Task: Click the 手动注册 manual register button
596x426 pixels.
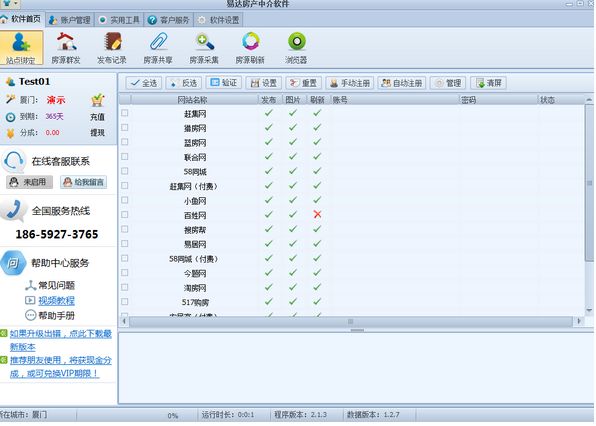Action: point(350,83)
